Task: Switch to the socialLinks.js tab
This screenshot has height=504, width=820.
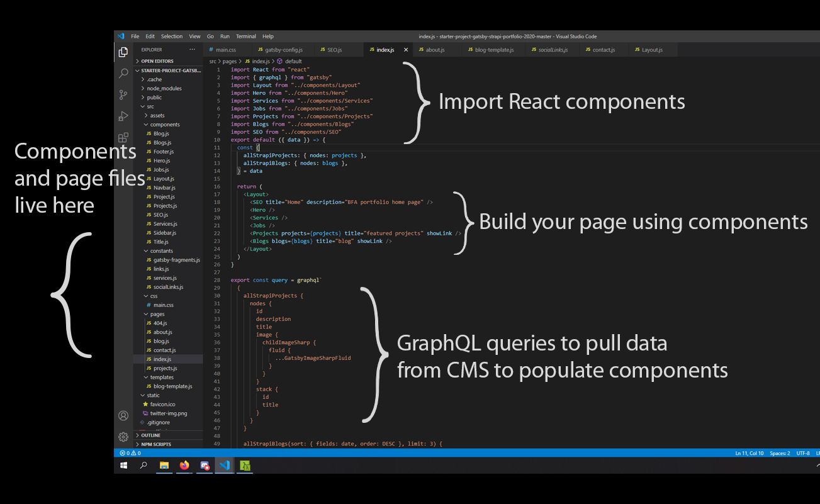Action: click(553, 50)
